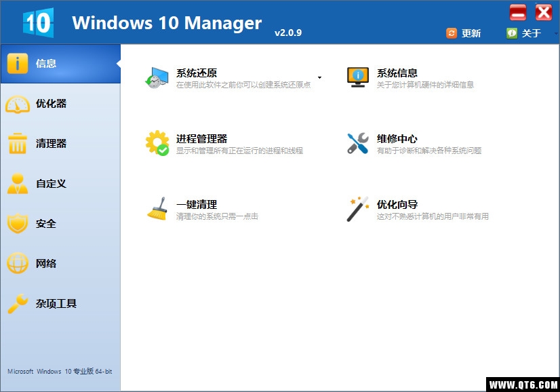This screenshot has width=560, height=392.
Task: Click the 清理器 trash can icon
Action: coord(17,144)
